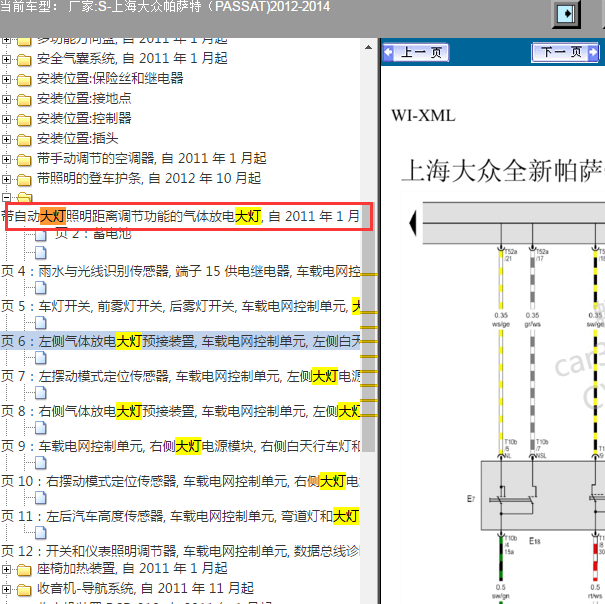This screenshot has width=605, height=604.
Task: Select 带照明的登车护条, 自 2012 年 10 月起
Action: tap(149, 179)
